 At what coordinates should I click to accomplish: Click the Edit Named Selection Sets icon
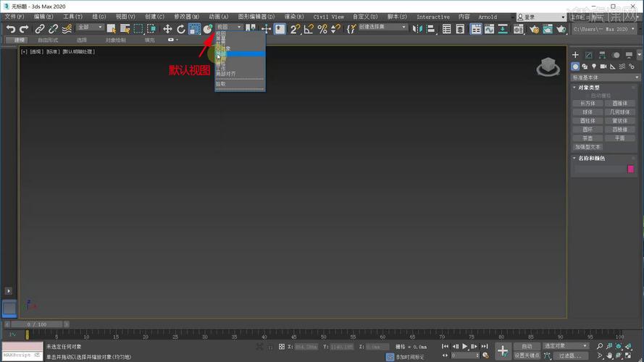pyautogui.click(x=351, y=29)
